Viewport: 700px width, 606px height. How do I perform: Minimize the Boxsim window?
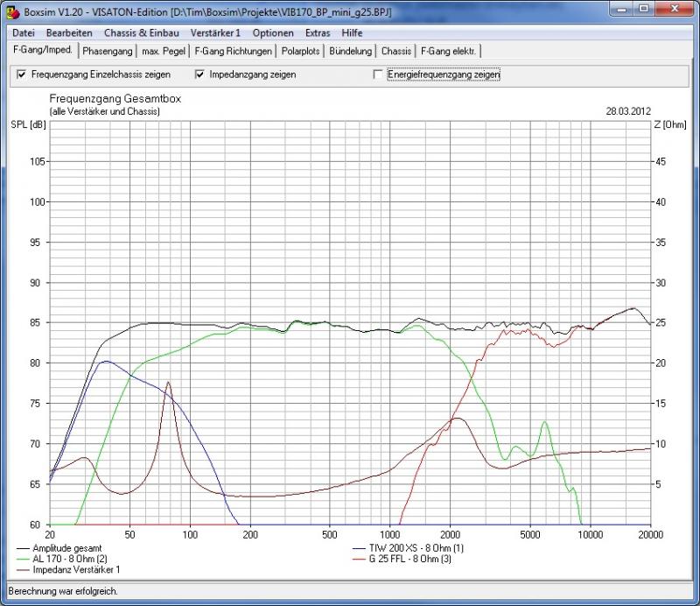coord(624,9)
